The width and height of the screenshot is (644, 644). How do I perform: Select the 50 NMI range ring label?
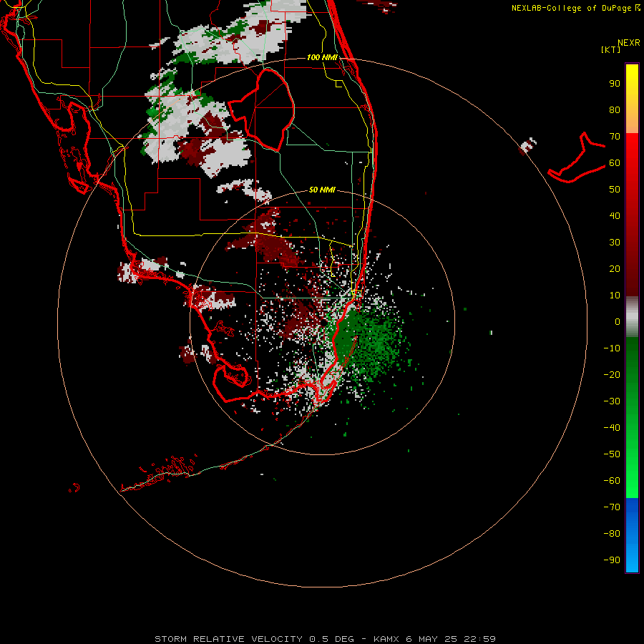click(x=322, y=190)
